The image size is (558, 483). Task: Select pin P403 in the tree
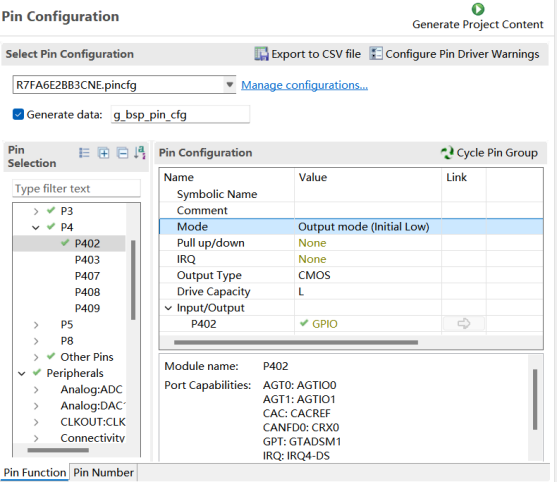(x=88, y=260)
